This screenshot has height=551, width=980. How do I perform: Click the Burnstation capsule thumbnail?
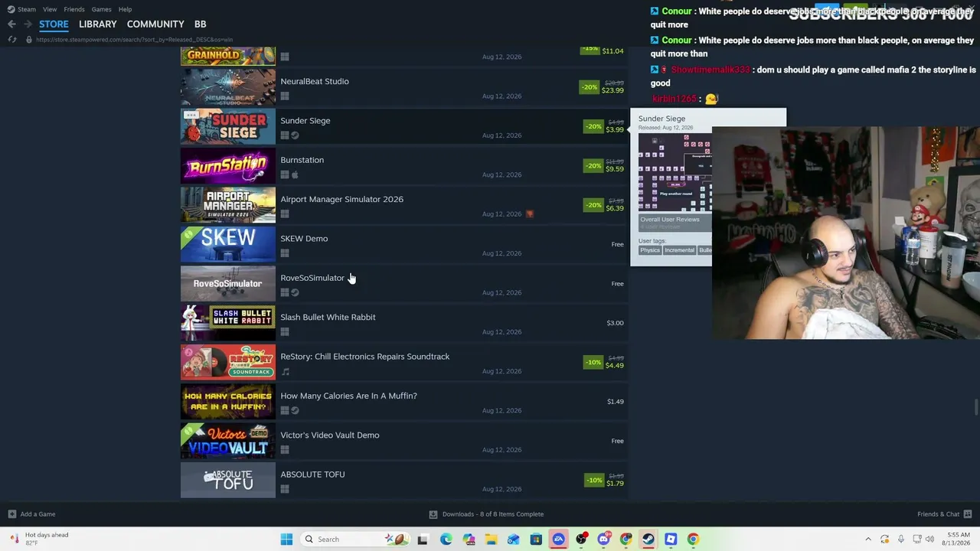[x=228, y=167]
